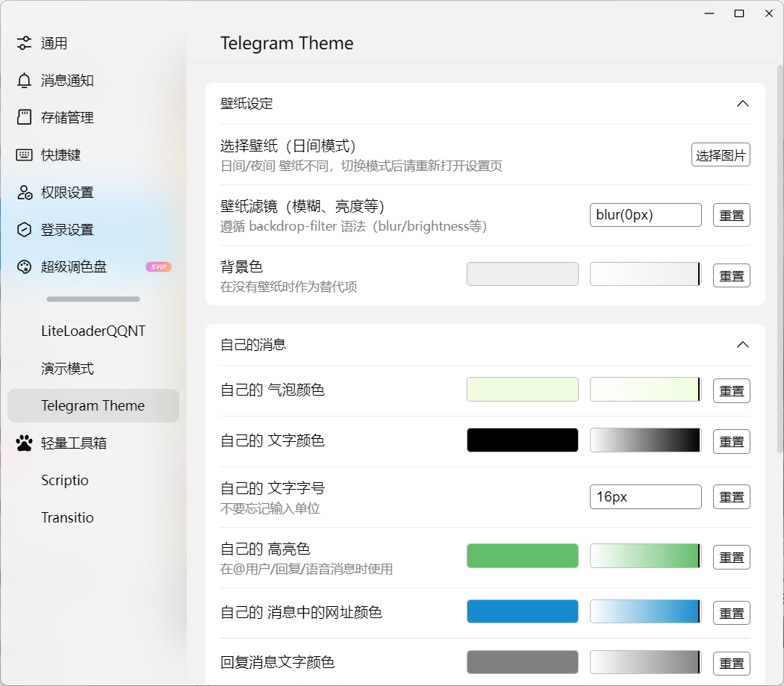The width and height of the screenshot is (784, 686).
Task: Minimize the settings window
Action: pyautogui.click(x=709, y=13)
